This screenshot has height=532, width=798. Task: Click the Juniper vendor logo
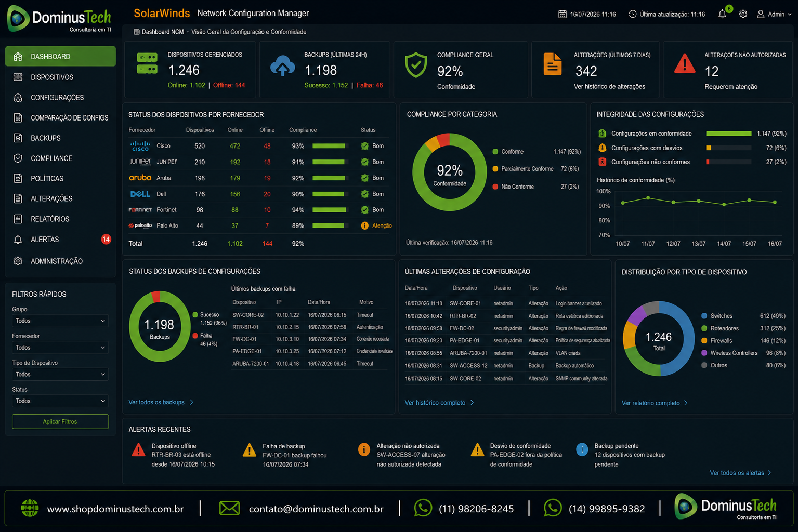pyautogui.click(x=140, y=162)
